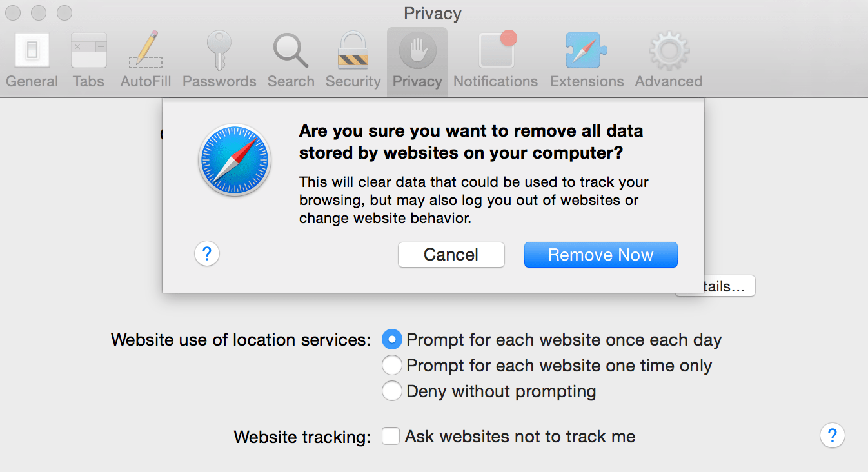Viewport: 868px width, 472px height.
Task: Open the Notifications preferences pane
Action: [x=495, y=58]
